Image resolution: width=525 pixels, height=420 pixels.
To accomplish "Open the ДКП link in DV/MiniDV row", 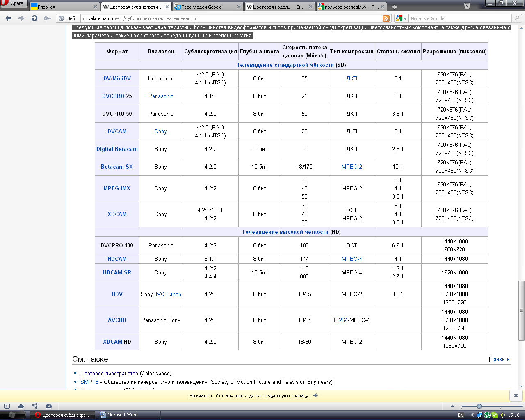I will [352, 78].
